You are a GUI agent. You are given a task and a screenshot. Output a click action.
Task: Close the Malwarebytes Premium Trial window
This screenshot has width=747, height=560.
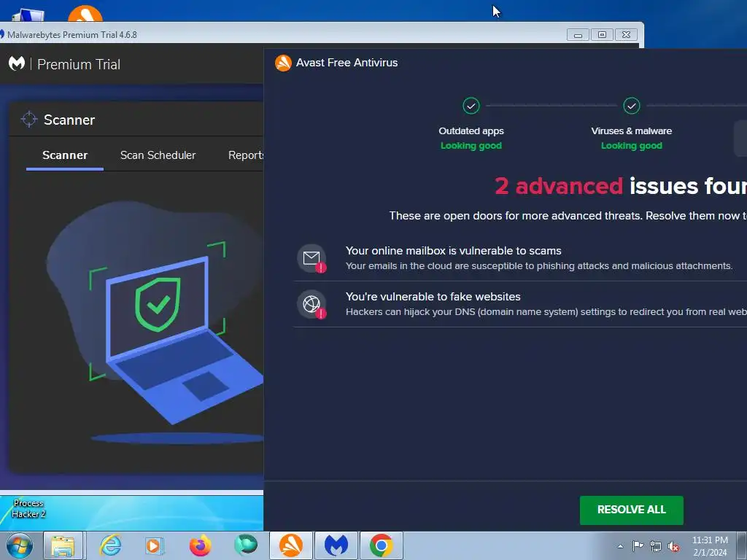[626, 35]
